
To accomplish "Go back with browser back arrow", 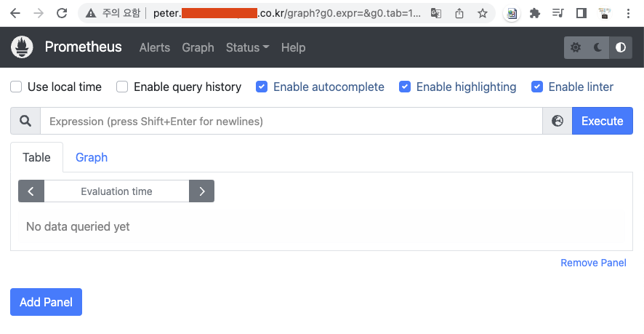I will click(15, 14).
